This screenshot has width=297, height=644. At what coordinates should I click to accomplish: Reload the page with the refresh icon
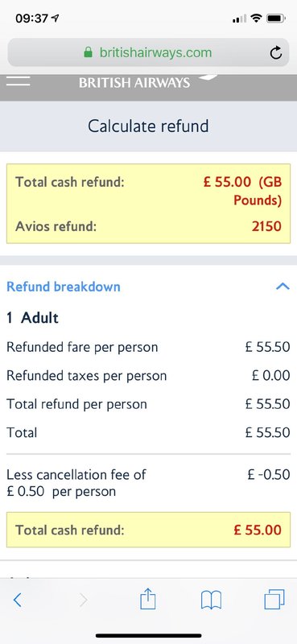tap(275, 52)
